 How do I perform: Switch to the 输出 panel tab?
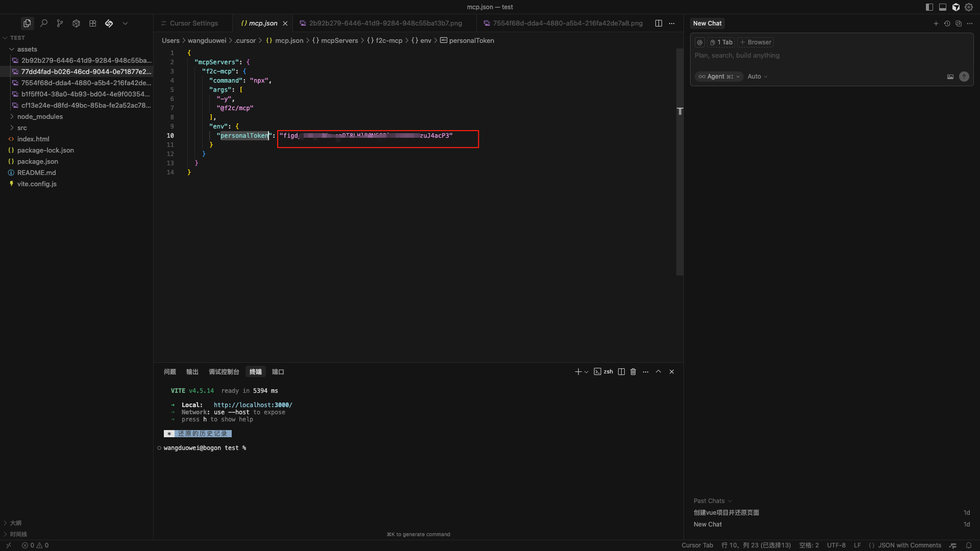click(192, 372)
